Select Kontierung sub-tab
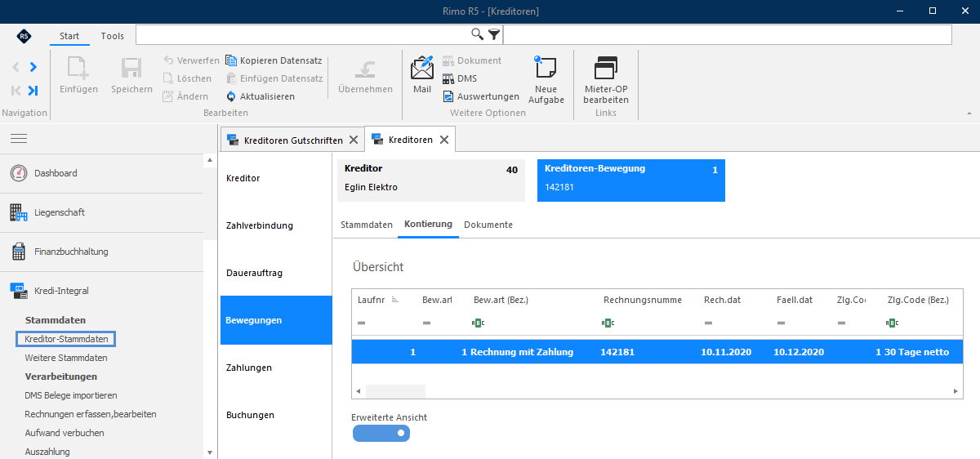This screenshot has width=980, height=459. click(429, 225)
